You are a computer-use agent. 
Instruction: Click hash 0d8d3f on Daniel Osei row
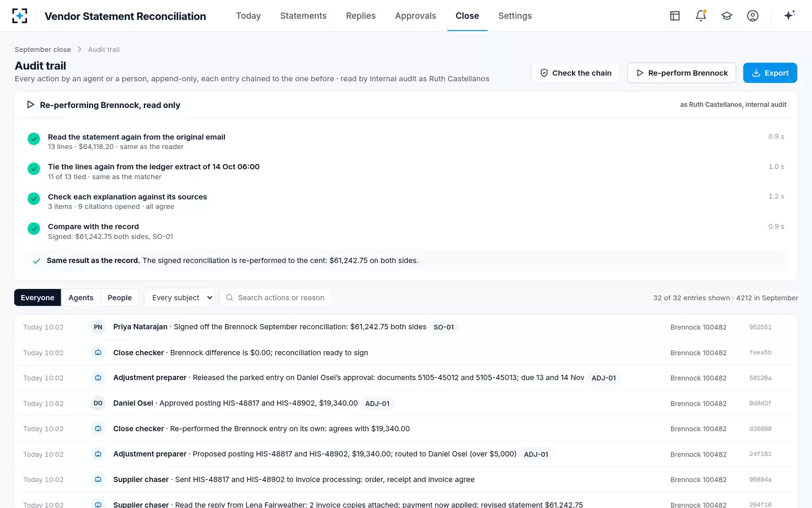coord(760,404)
